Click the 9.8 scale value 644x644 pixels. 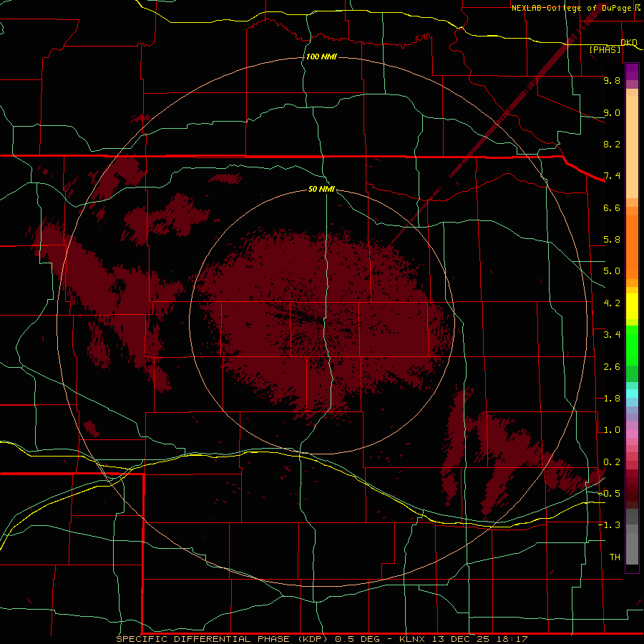(612, 80)
